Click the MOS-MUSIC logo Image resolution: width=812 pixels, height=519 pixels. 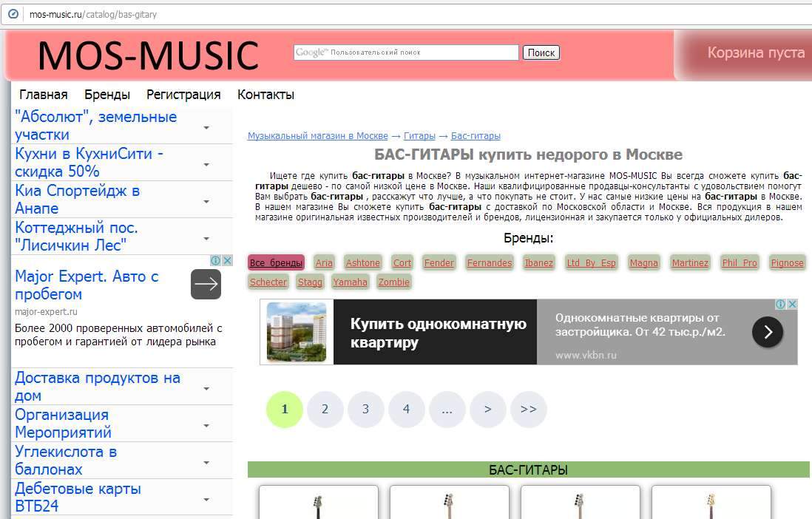[148, 55]
